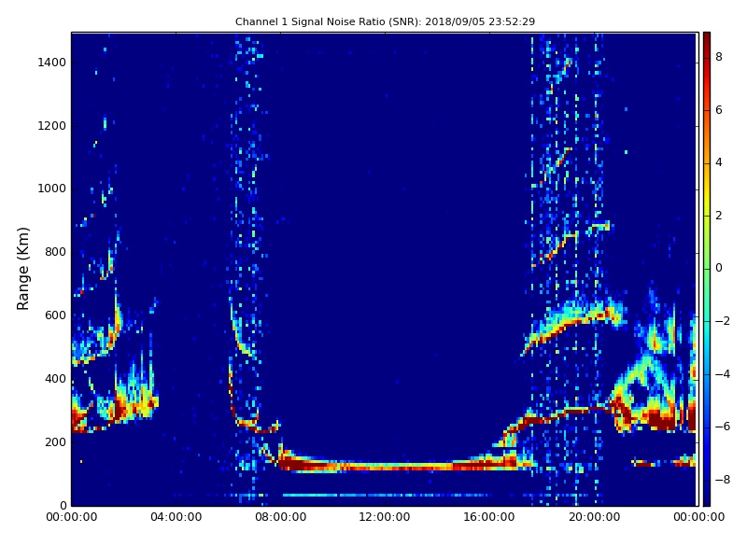Click the 600 range tick label
The image size is (747, 560).
[x=55, y=315]
